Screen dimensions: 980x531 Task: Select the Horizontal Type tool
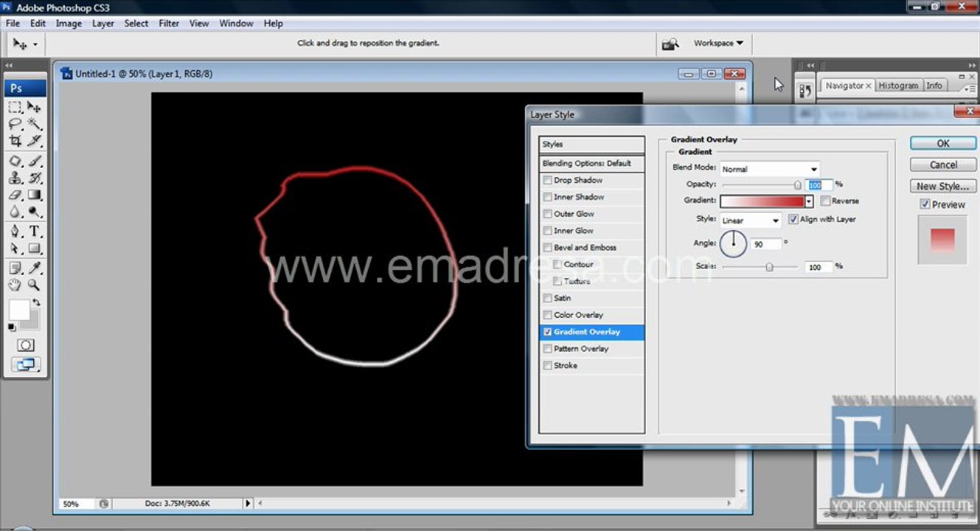tap(35, 232)
